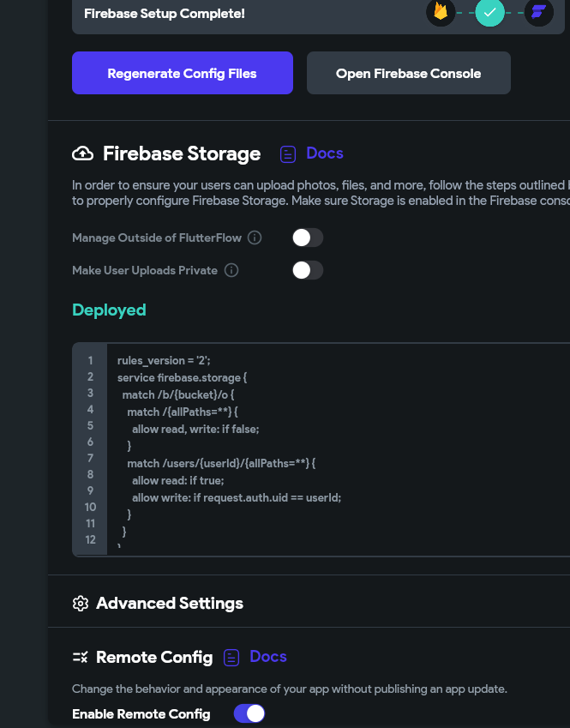The height and width of the screenshot is (728, 570).
Task: Click code line allow read: if true;
Action: [178, 480]
